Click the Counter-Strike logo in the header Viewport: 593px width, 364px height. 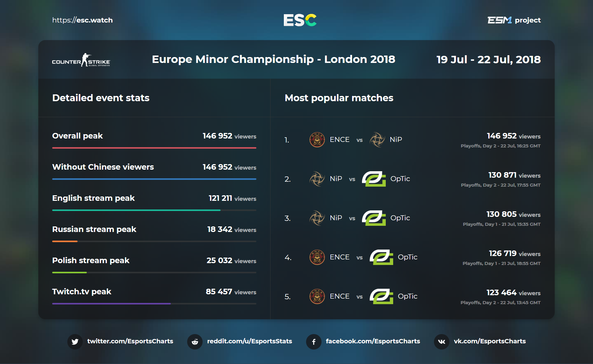81,60
